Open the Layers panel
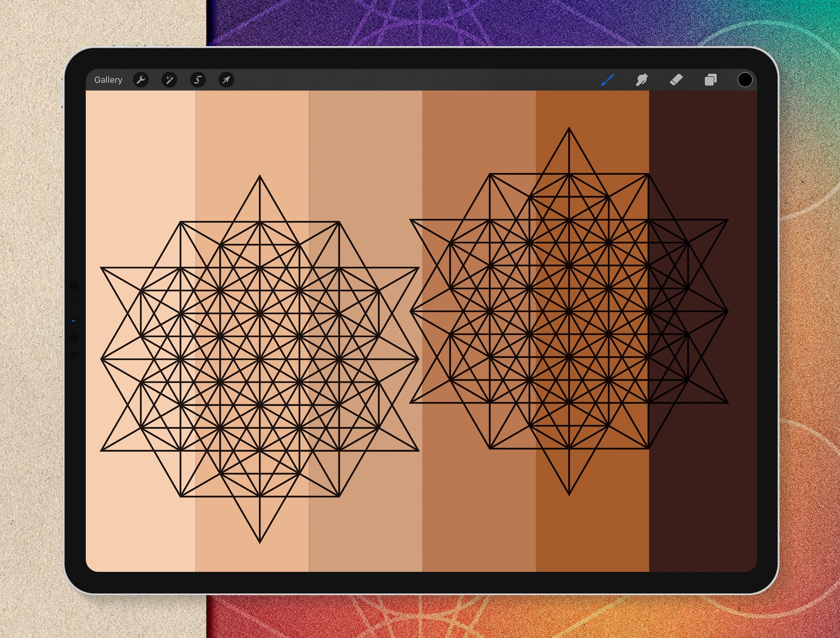 point(711,80)
